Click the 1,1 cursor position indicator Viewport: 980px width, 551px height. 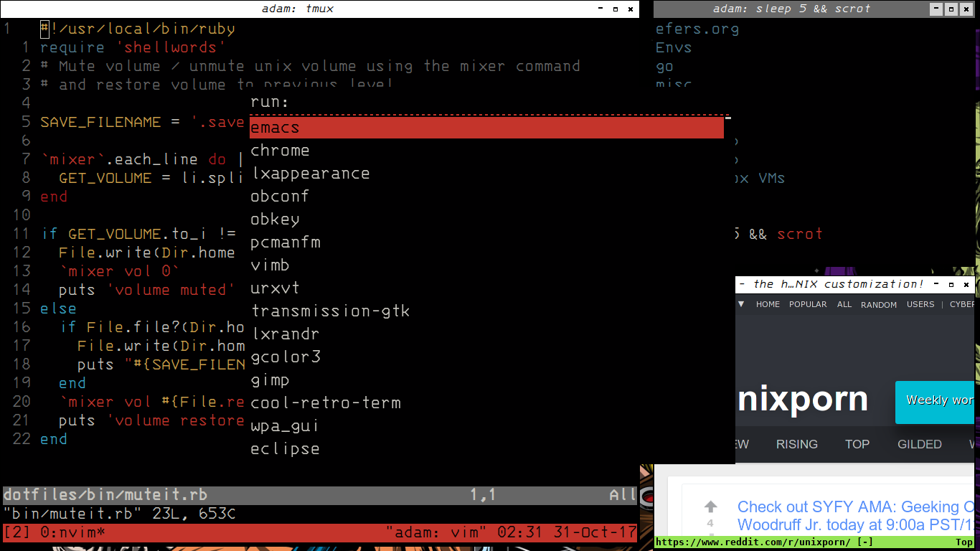484,495
